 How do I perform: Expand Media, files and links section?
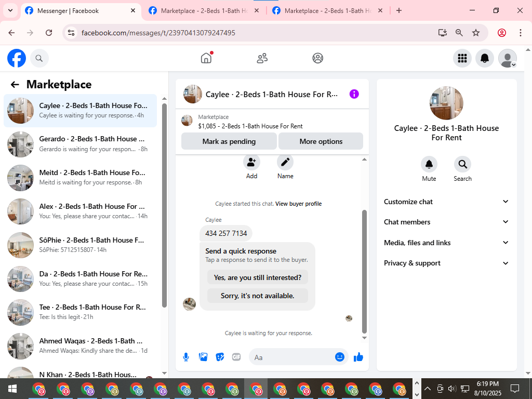(446, 243)
